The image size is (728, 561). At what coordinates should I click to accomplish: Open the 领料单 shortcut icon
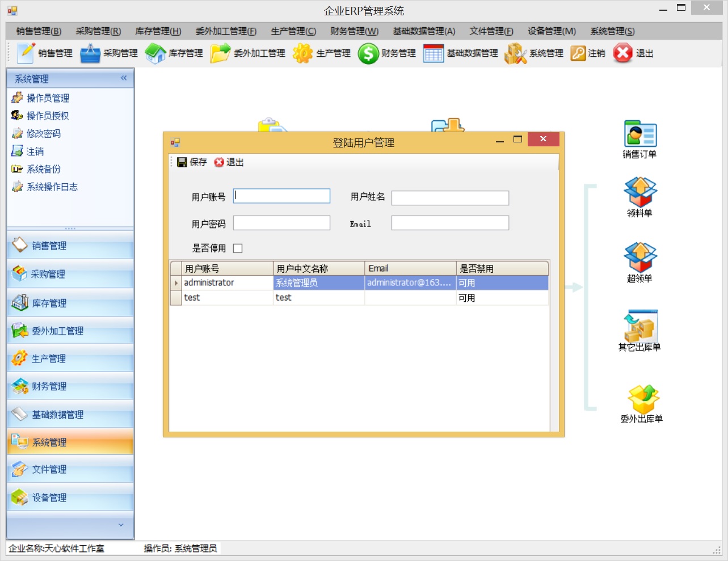click(x=640, y=193)
